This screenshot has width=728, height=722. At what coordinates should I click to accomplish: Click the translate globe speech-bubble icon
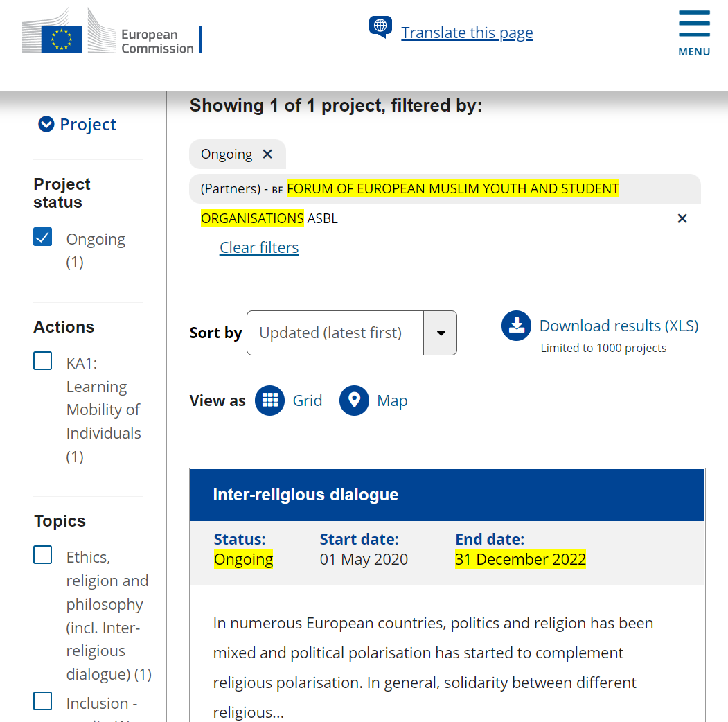380,26
